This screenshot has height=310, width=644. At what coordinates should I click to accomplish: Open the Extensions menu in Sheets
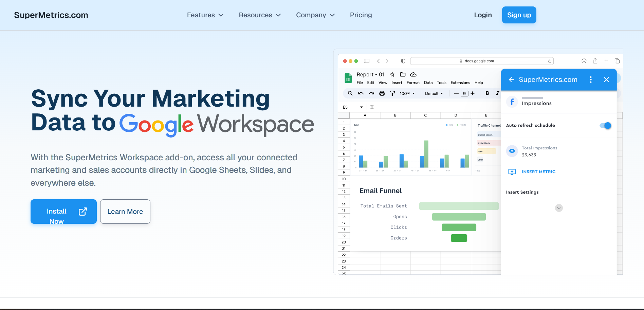[x=460, y=83]
